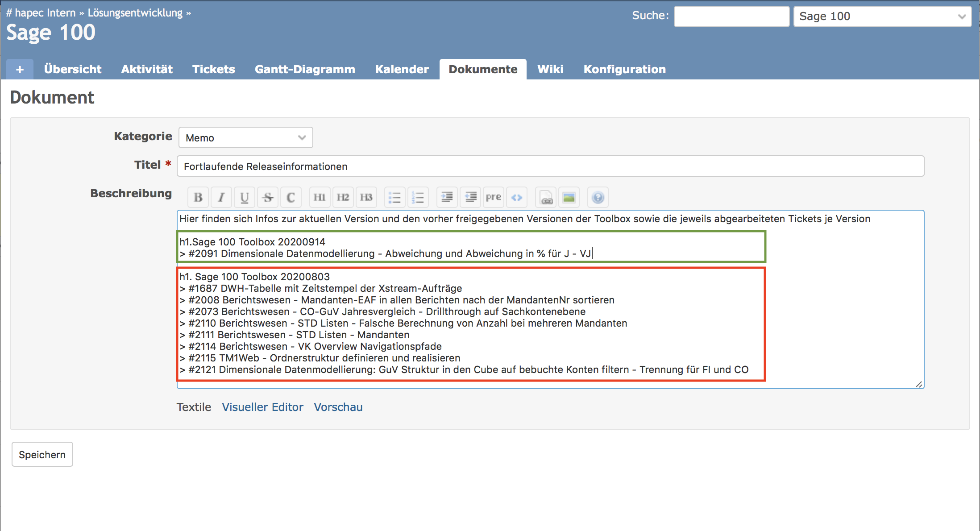Open the plus menu in the navigation bar
This screenshot has width=980, height=531.
click(20, 69)
